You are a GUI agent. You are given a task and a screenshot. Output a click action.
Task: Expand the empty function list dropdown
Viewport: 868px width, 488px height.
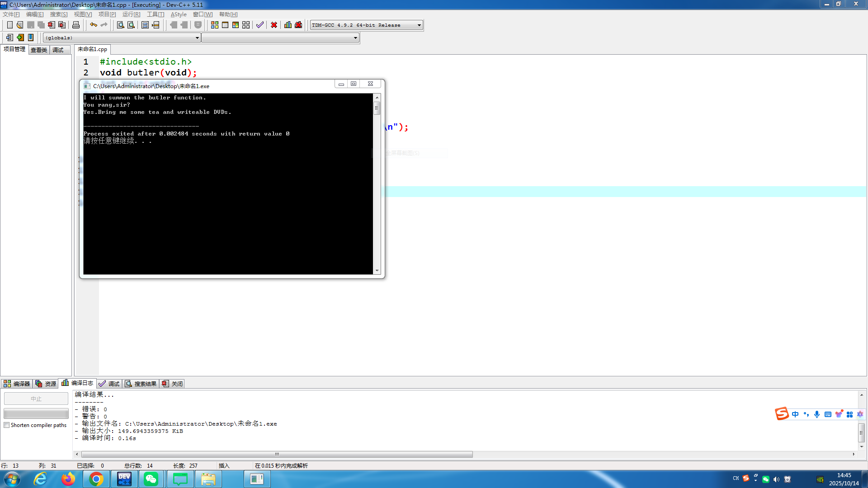tap(355, 38)
